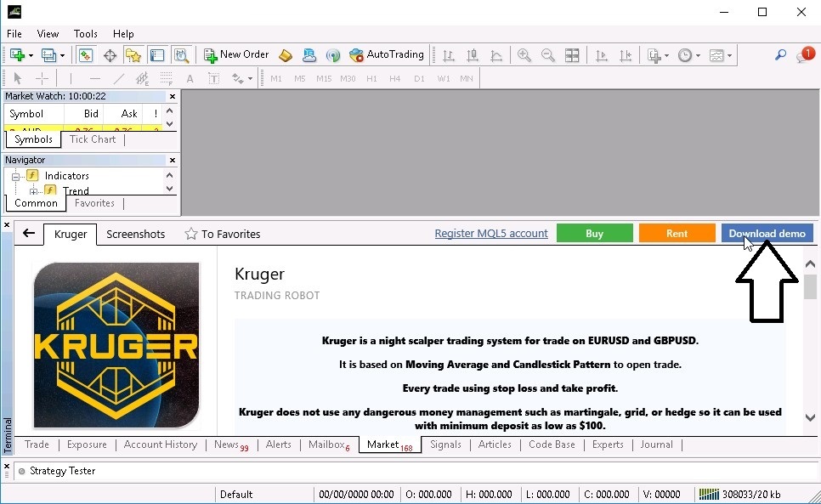Open the Indicators list icon
This screenshot has height=504, width=821.
tap(654, 55)
